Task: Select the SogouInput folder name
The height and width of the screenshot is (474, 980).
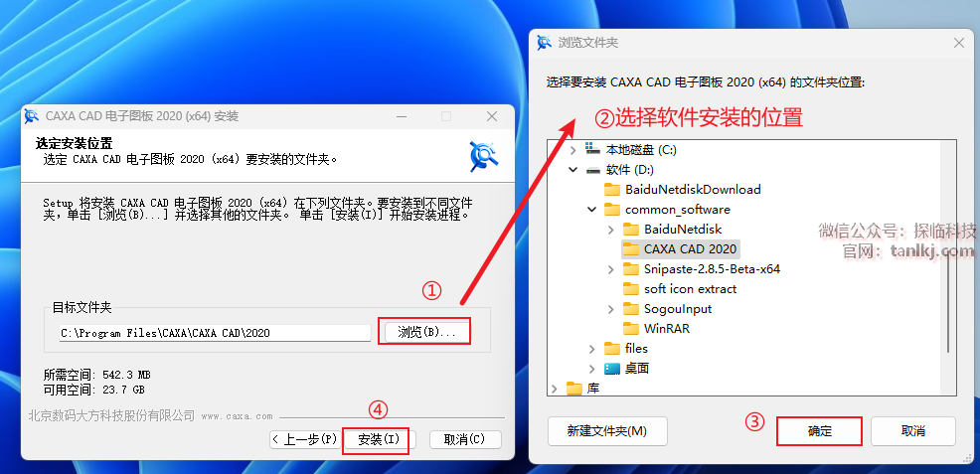Action: tap(678, 308)
